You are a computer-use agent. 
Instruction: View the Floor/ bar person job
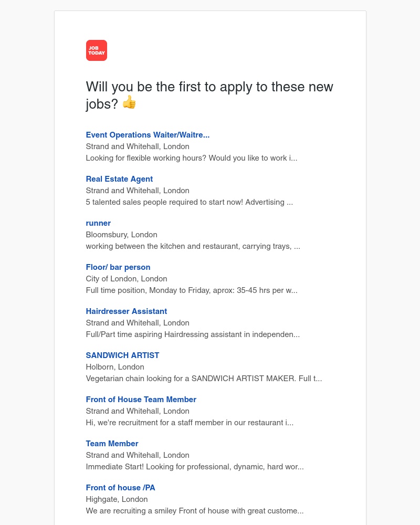[x=118, y=267]
